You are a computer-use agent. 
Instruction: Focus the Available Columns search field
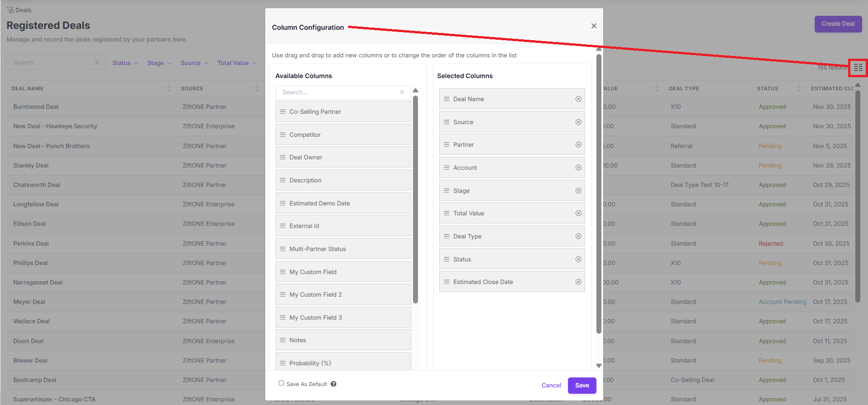point(337,92)
